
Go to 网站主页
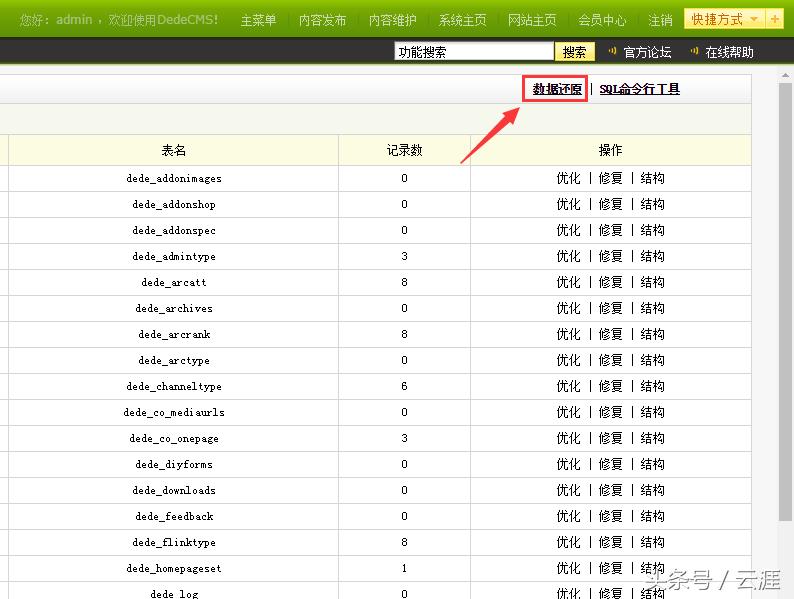tap(532, 20)
